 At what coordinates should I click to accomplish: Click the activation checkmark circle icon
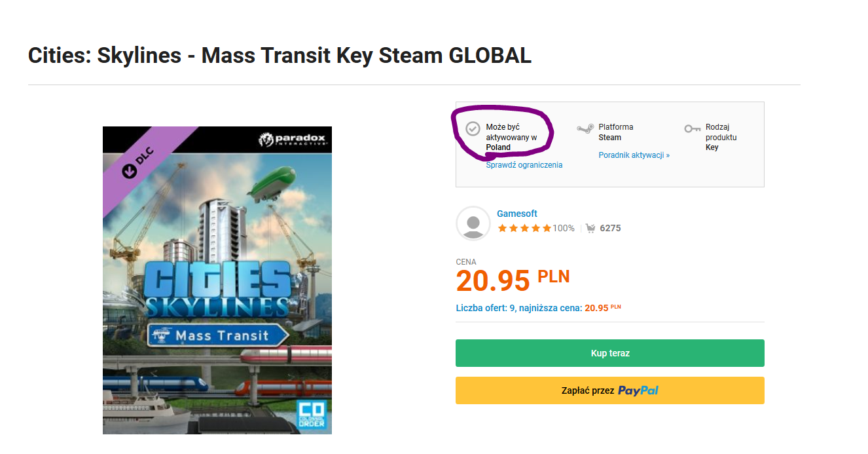473,128
